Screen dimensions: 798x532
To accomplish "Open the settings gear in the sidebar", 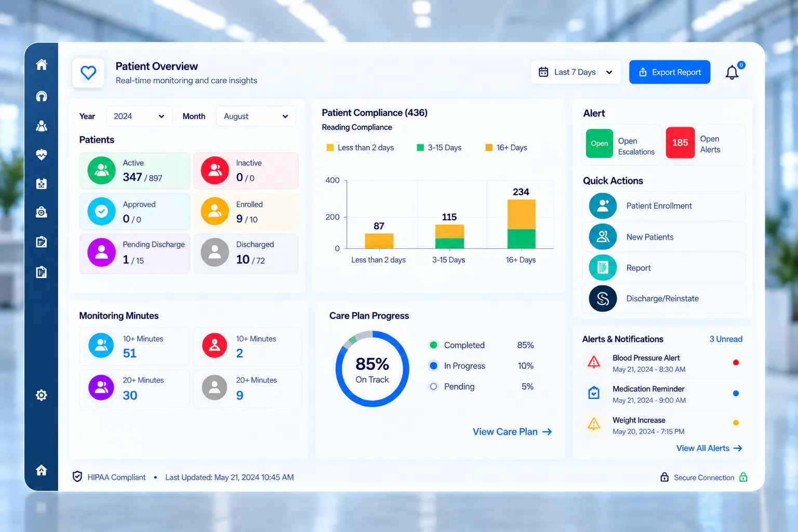I will [42, 395].
